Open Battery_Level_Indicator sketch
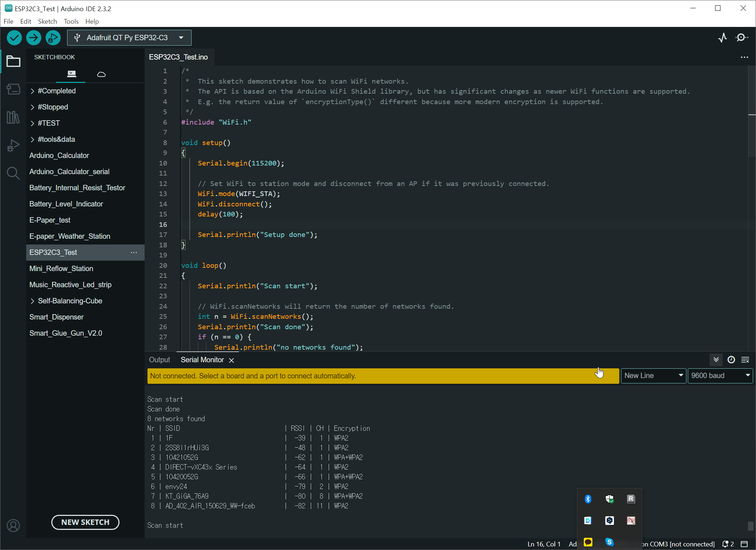 coord(85,204)
